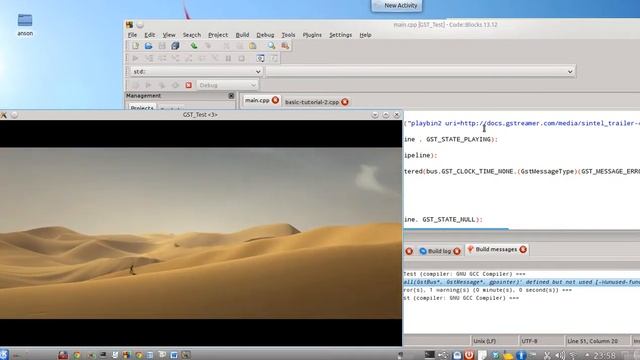The height and width of the screenshot is (360, 640).
Task: Click the Debugging windows icon
Action: [x=260, y=58]
